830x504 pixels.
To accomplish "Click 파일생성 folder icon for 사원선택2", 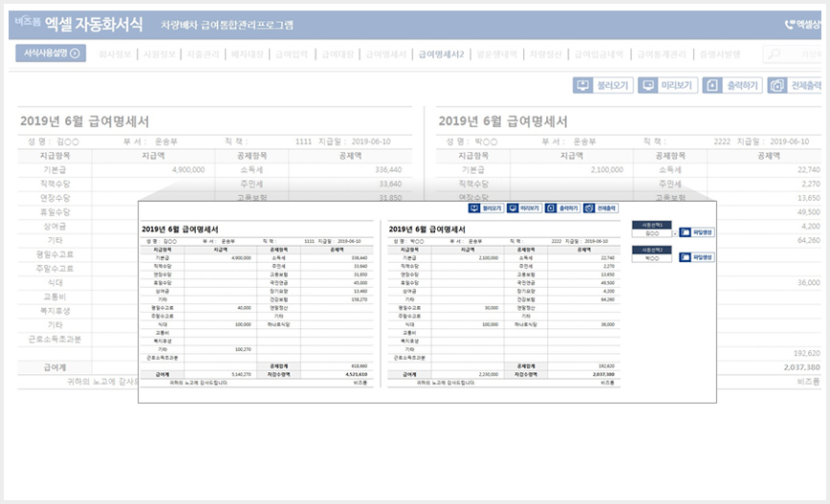I will [x=685, y=257].
